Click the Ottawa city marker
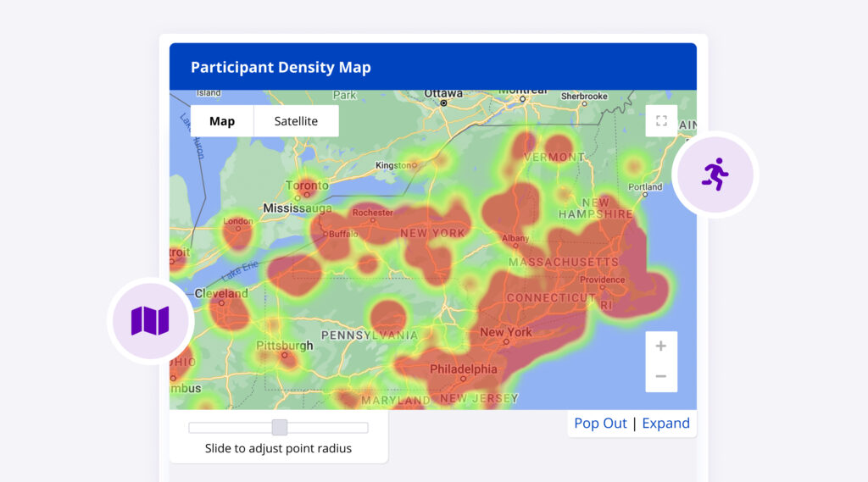 click(x=443, y=102)
